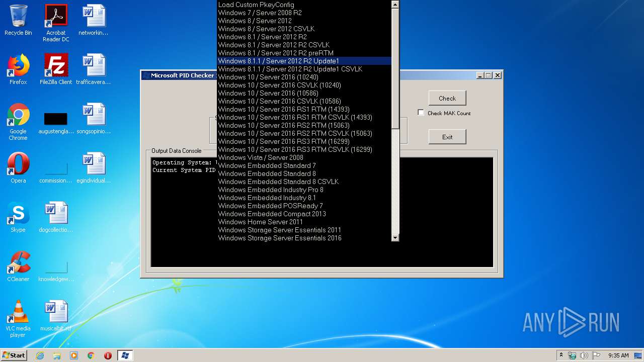
Task: Launch Firefox from the desktop
Action: [18, 69]
